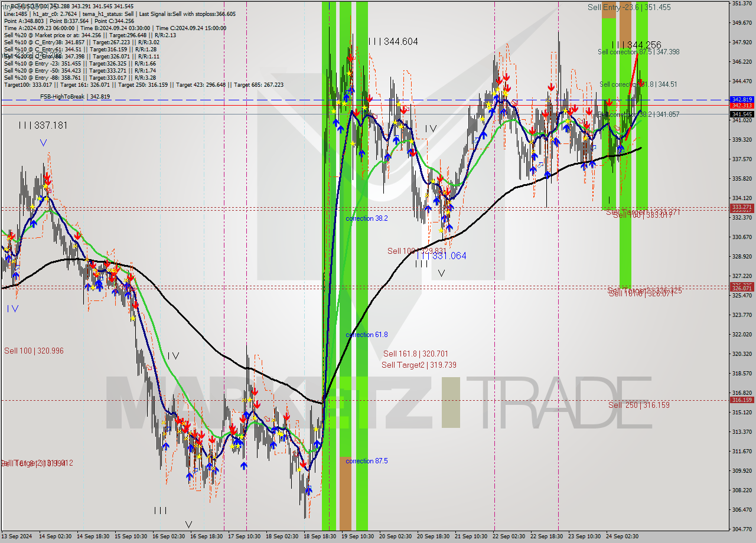756x543 pixels.
Task: Click the red 316.159 price tag on axis
Action: pos(742,400)
